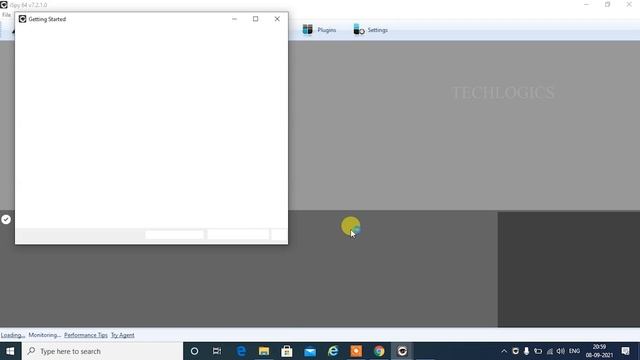Open the Windows Start menu

click(x=10, y=351)
